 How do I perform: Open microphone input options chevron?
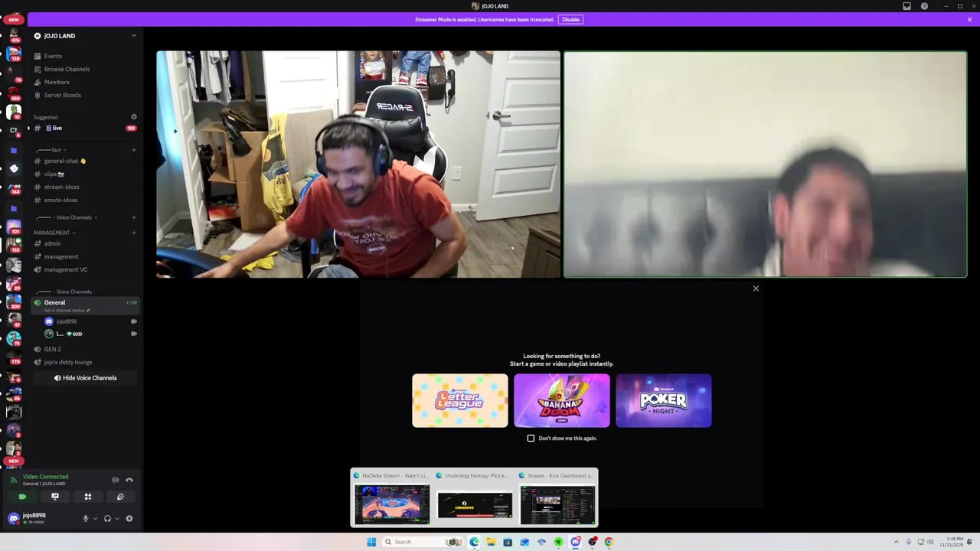[x=95, y=518]
